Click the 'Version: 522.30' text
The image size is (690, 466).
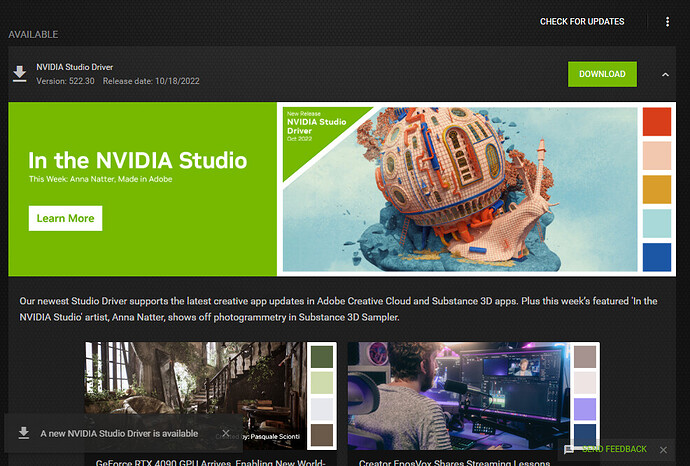coord(65,81)
